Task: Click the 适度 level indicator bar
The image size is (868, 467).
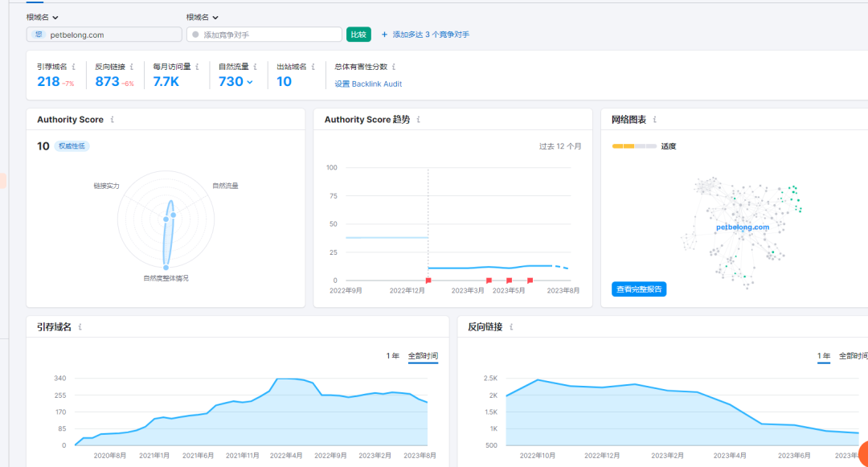Action: coord(634,146)
